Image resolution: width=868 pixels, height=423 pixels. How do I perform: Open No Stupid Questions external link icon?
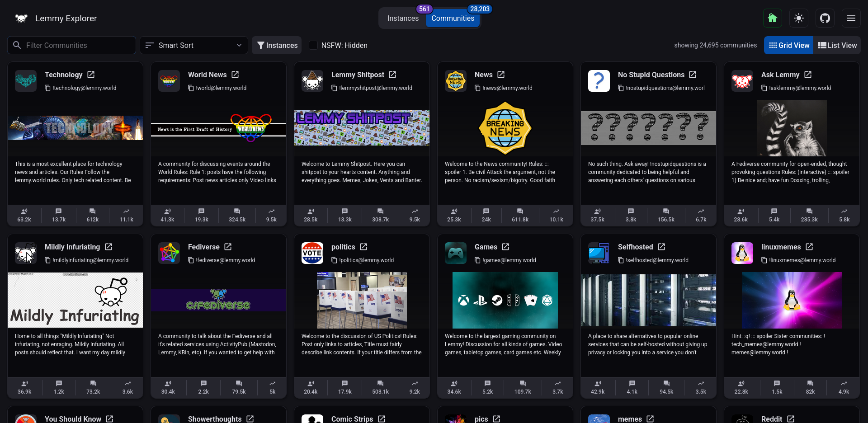(693, 75)
